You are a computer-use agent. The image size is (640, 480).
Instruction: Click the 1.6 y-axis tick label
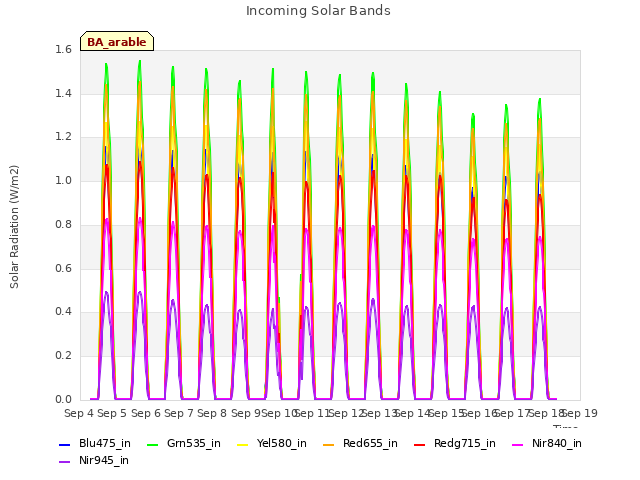click(x=63, y=50)
